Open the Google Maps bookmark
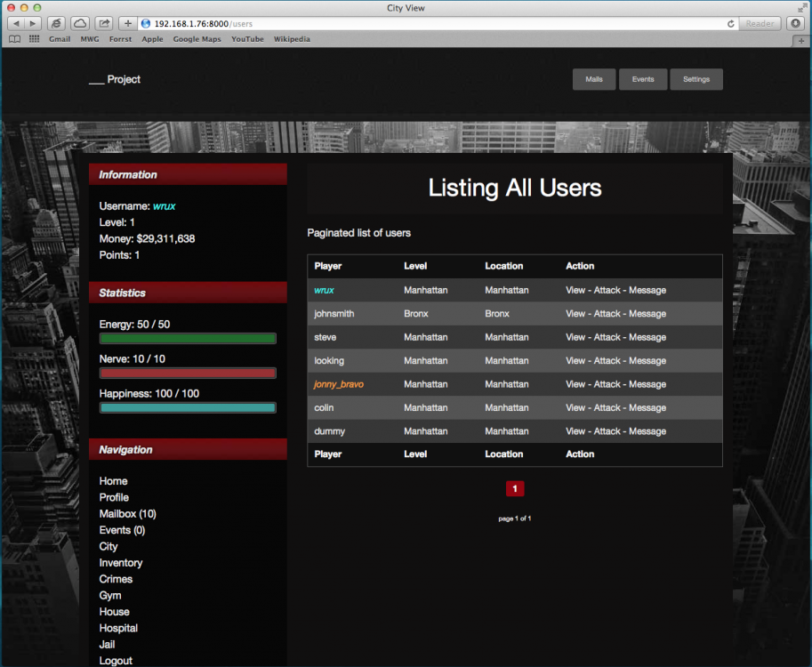This screenshot has width=812, height=667. point(197,39)
